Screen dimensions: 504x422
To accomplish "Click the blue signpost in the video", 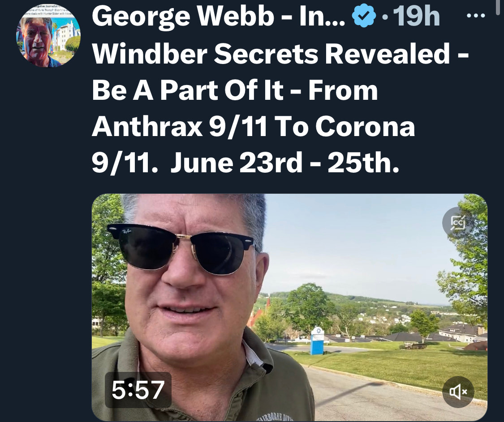I will [x=317, y=341].
